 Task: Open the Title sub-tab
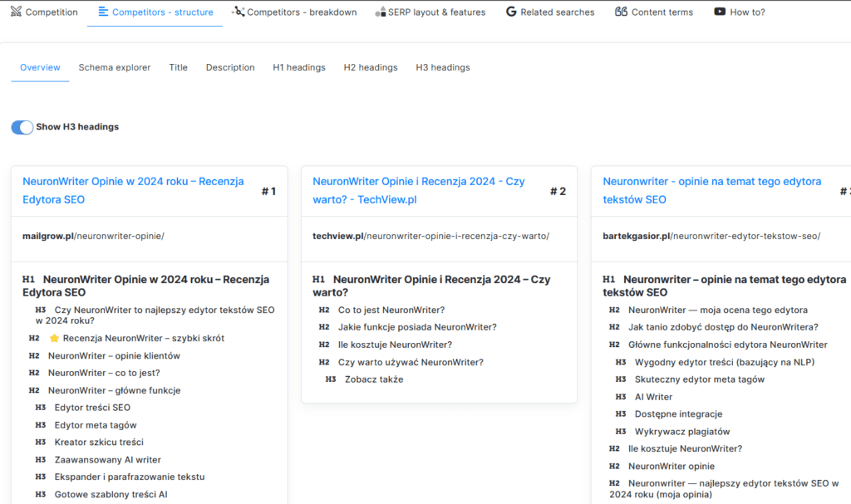pyautogui.click(x=178, y=68)
